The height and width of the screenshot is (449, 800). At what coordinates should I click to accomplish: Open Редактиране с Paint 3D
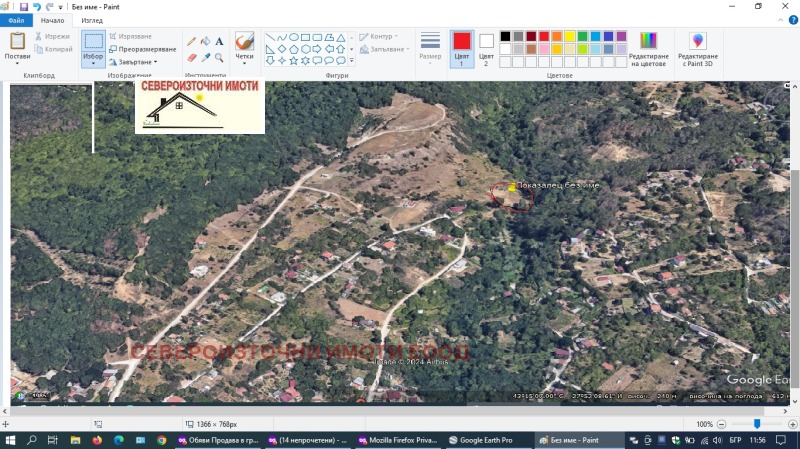(697, 48)
